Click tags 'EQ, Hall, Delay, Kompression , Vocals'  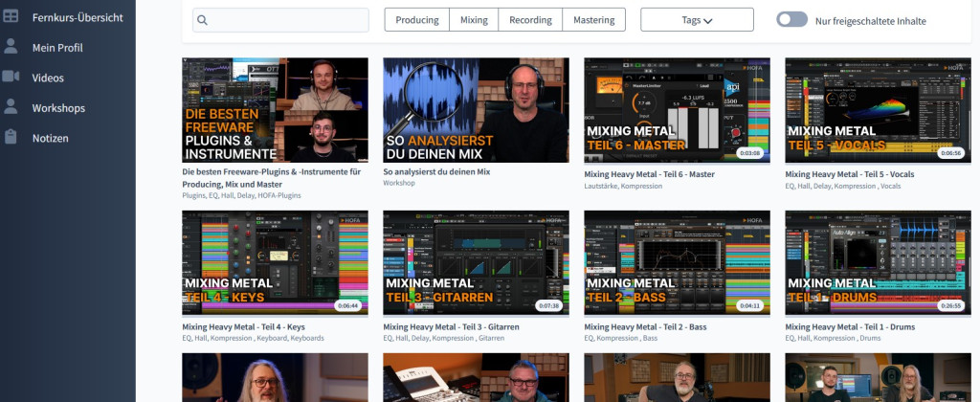[x=843, y=186]
